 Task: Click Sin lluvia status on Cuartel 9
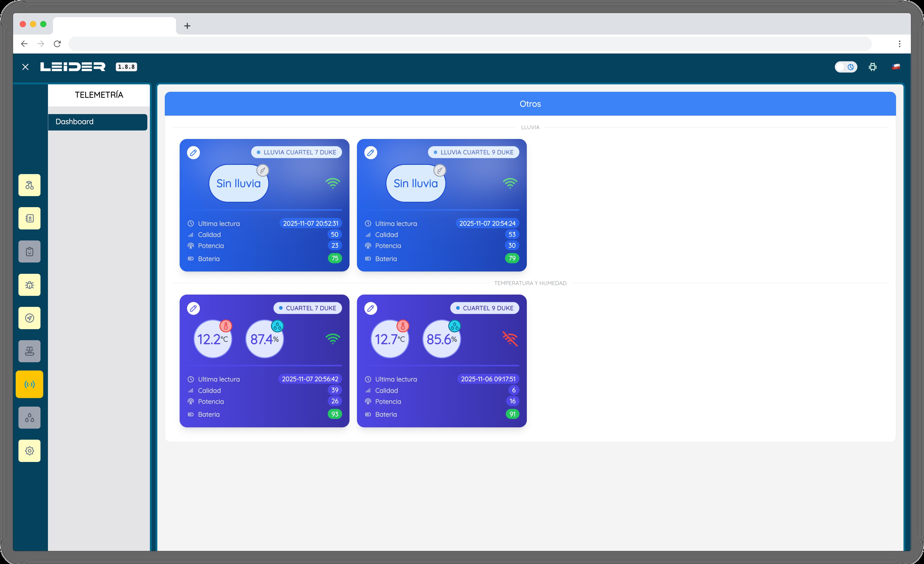pos(416,183)
